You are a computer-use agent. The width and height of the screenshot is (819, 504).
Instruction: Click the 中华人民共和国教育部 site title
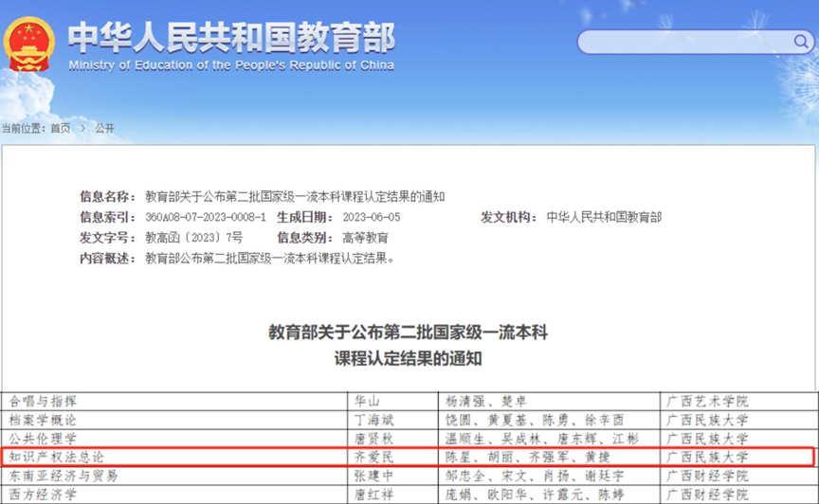tap(230, 37)
